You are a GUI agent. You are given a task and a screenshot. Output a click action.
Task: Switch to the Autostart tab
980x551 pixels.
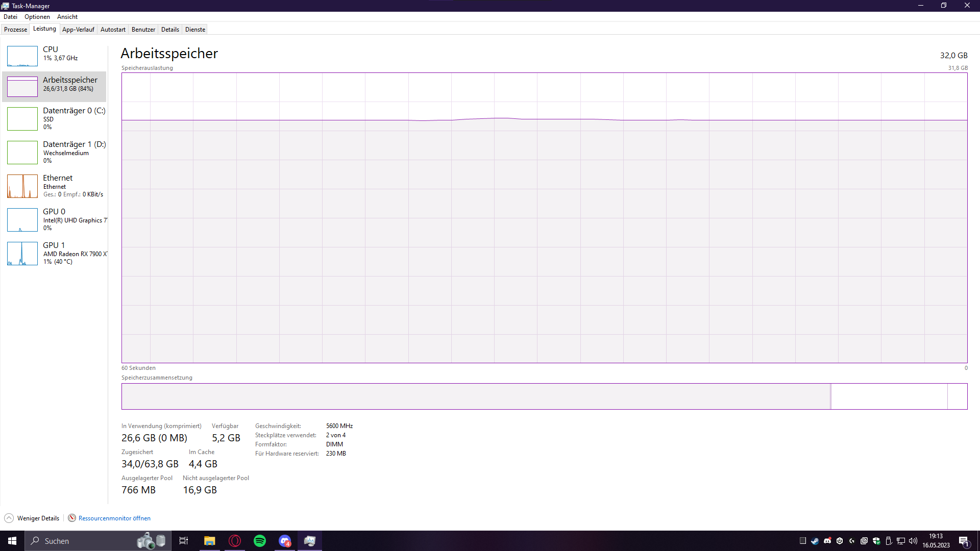pos(113,30)
